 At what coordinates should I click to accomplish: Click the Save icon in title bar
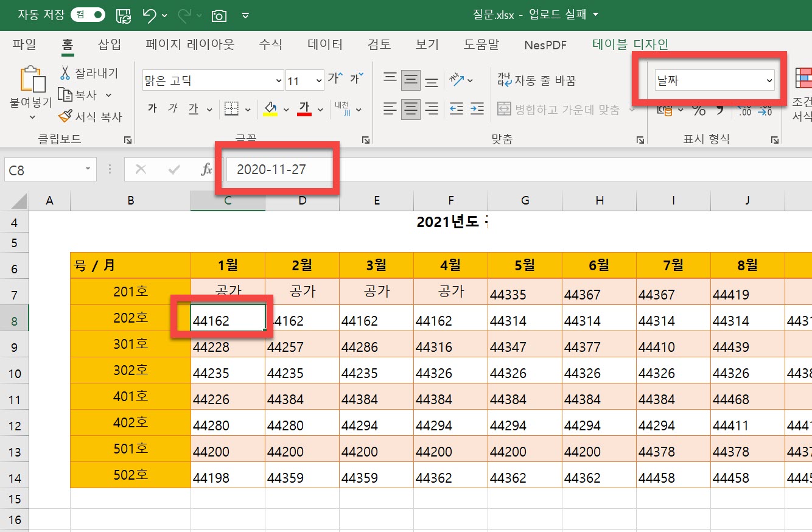click(124, 15)
